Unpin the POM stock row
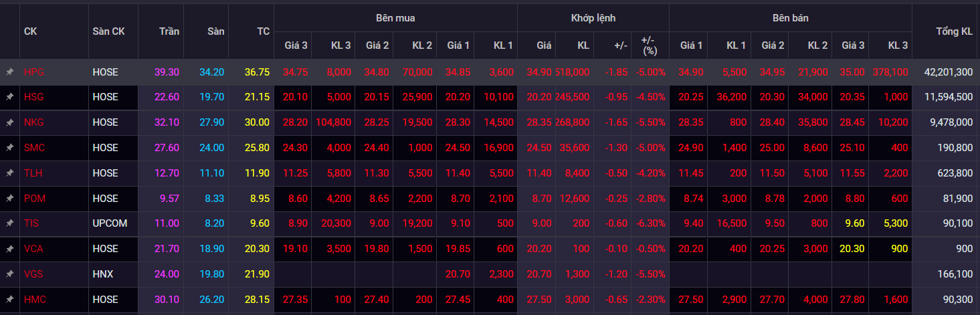The width and height of the screenshot is (980, 315). coord(10,199)
